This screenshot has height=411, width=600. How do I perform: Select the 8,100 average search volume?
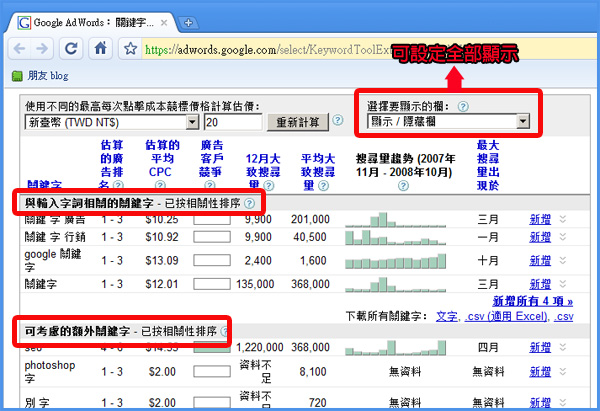click(313, 372)
